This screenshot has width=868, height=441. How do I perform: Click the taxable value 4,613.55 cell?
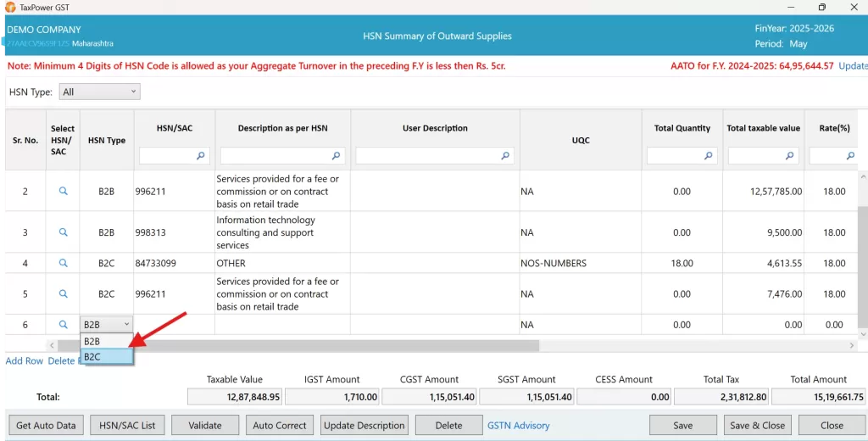(764, 263)
